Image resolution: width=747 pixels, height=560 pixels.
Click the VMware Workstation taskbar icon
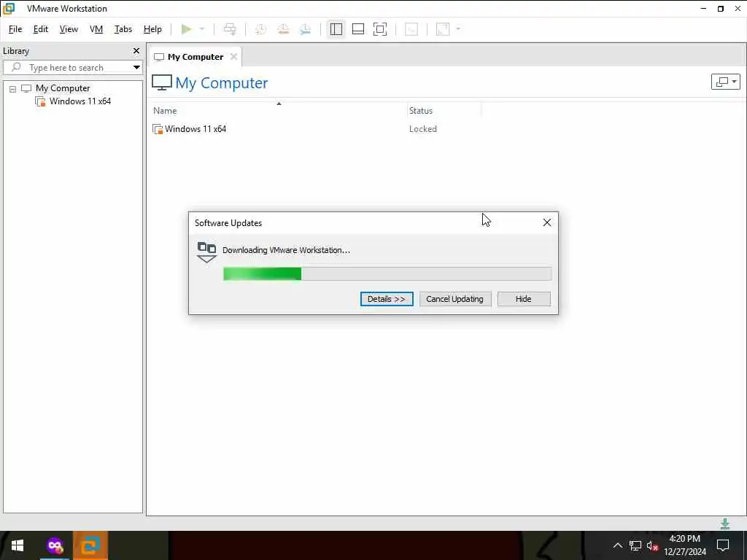tap(90, 545)
